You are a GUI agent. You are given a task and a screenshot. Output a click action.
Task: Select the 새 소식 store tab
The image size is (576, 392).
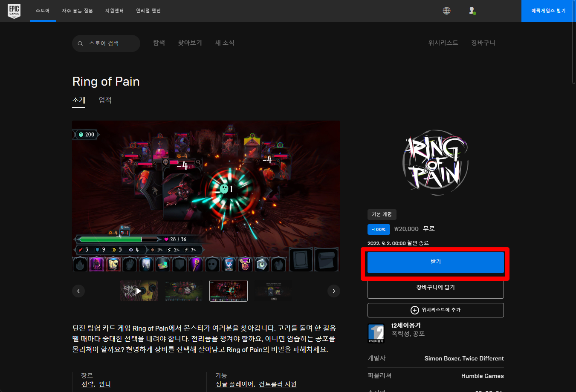point(225,43)
